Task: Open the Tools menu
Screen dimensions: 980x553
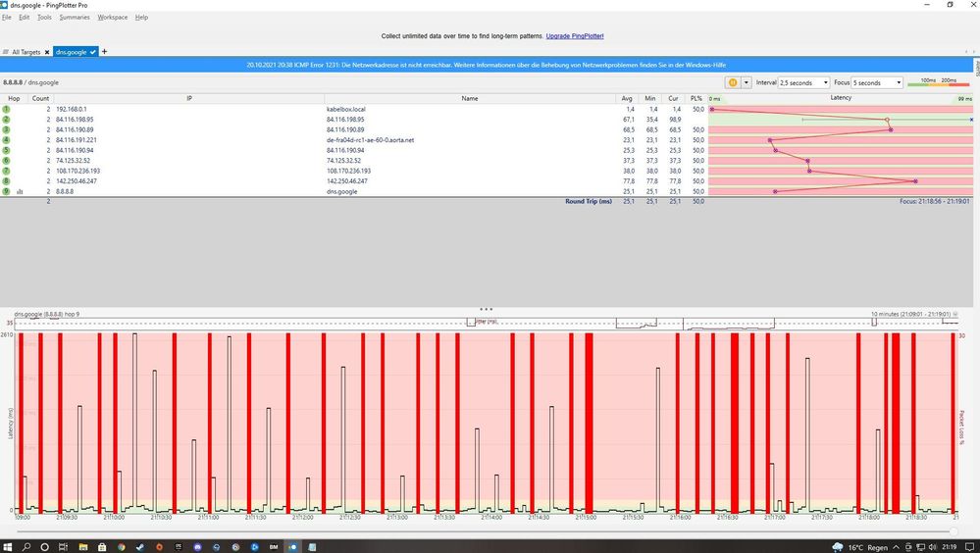Action: pos(44,18)
